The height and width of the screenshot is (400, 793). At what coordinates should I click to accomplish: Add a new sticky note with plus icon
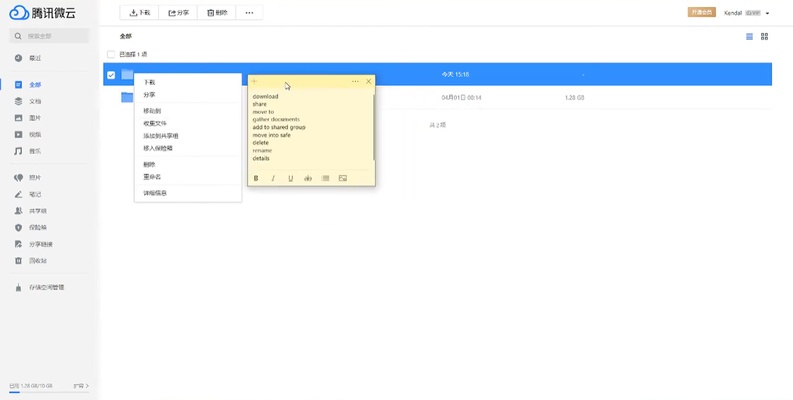[254, 81]
